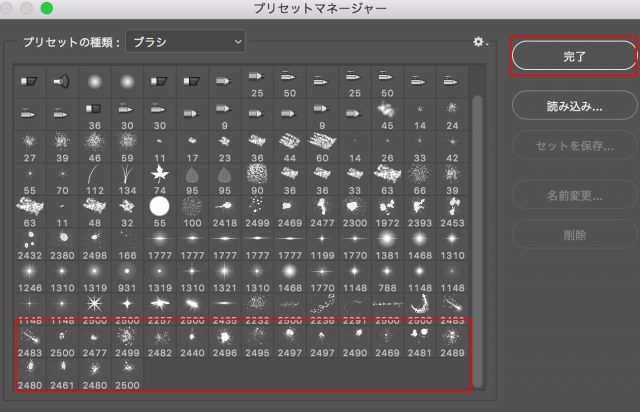Click the 完了 button
This screenshot has height=412, width=640.
[x=573, y=57]
